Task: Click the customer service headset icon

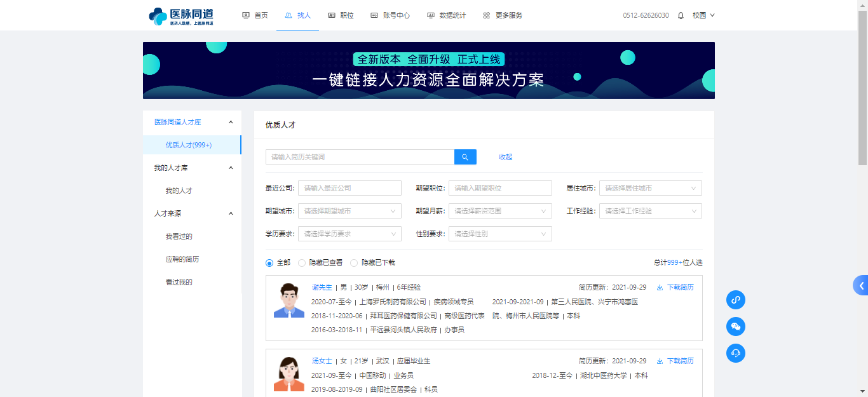Action: pyautogui.click(x=735, y=353)
